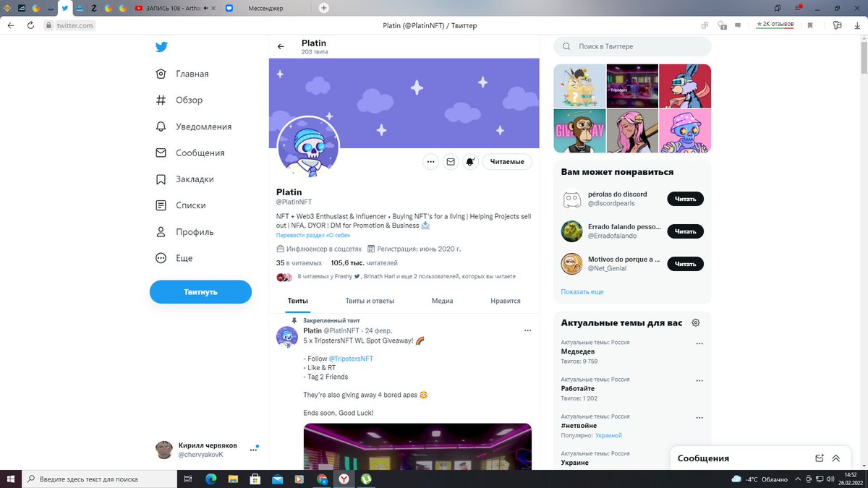Go to Профиль page
Image resolution: width=868 pixels, height=488 pixels.
point(184,232)
